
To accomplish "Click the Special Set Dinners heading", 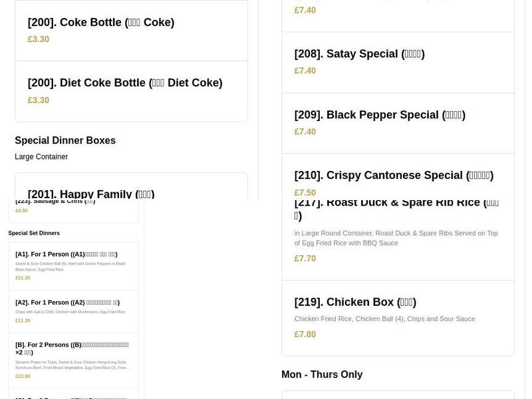I will (33, 233).
